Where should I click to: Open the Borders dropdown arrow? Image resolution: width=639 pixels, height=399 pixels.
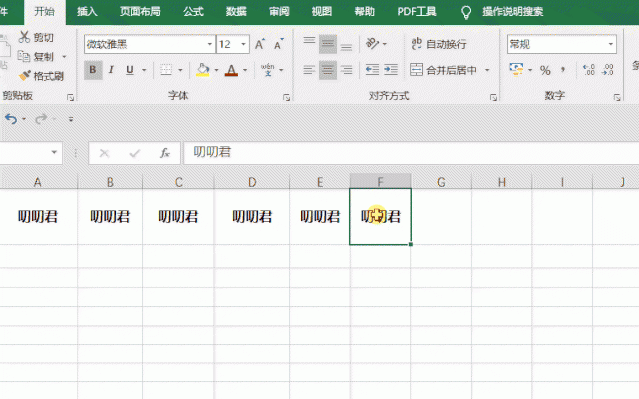180,70
